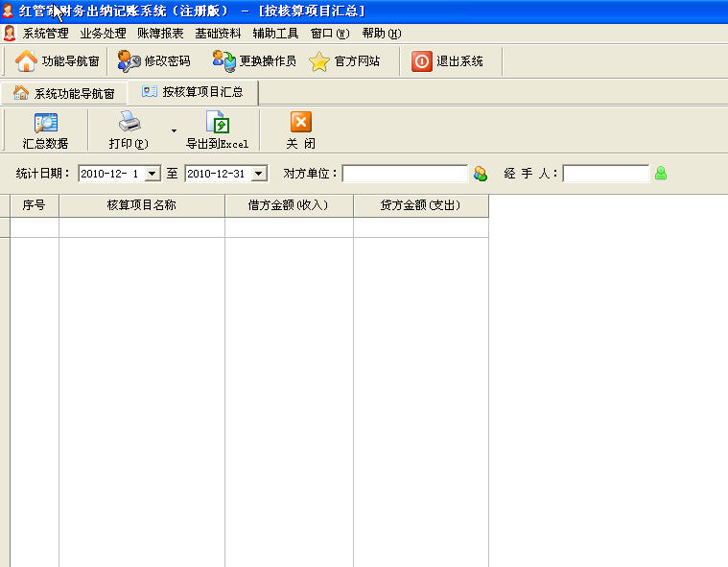Expand the start date dropdown

[152, 174]
